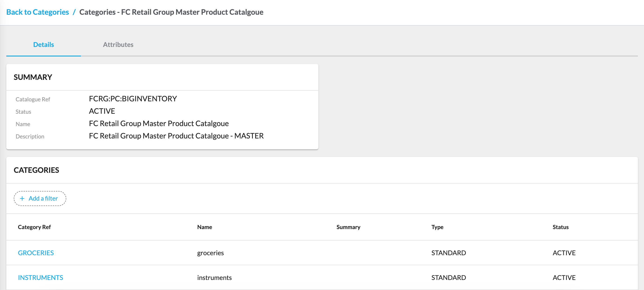Screen dimensions: 644x290
Task: Select the catalogue ref value FCRG:PC:BIGINVENTORY
Action: pos(133,99)
